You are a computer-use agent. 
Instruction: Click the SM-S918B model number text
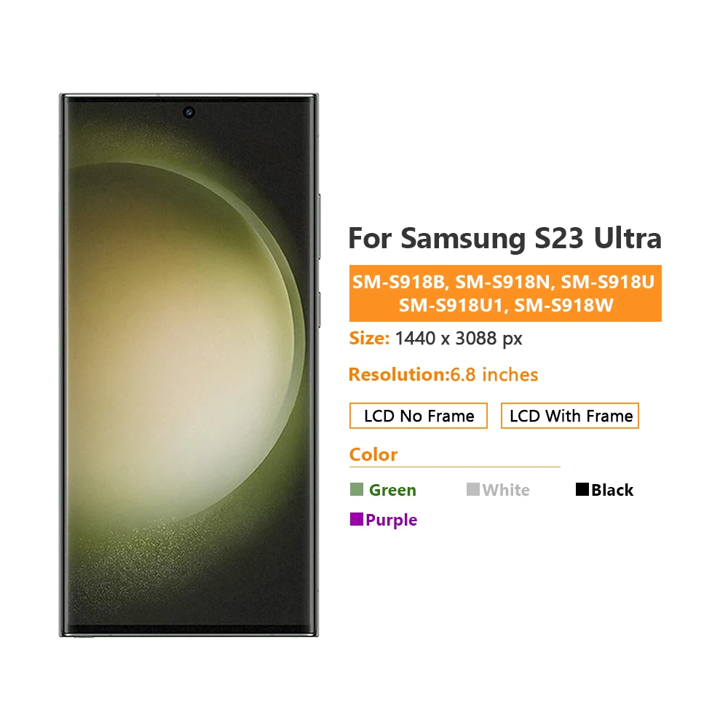[398, 282]
